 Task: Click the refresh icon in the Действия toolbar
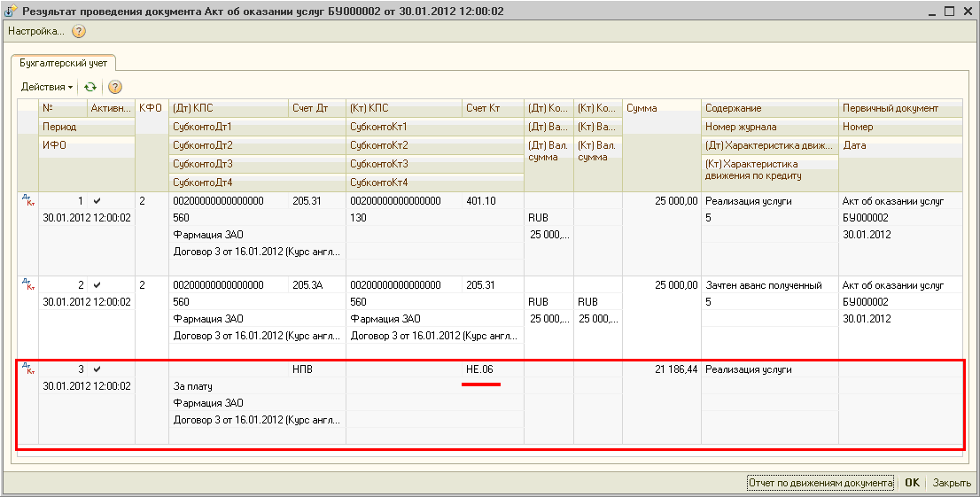[89, 87]
